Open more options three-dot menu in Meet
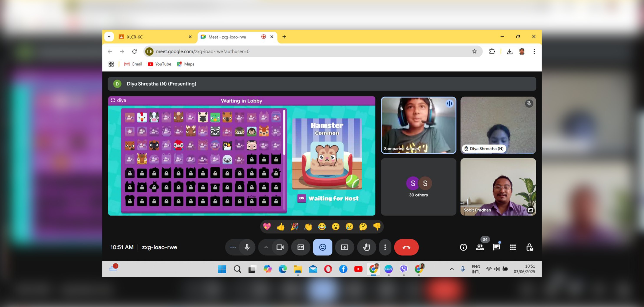Screen dimensions: 644x307 385,247
